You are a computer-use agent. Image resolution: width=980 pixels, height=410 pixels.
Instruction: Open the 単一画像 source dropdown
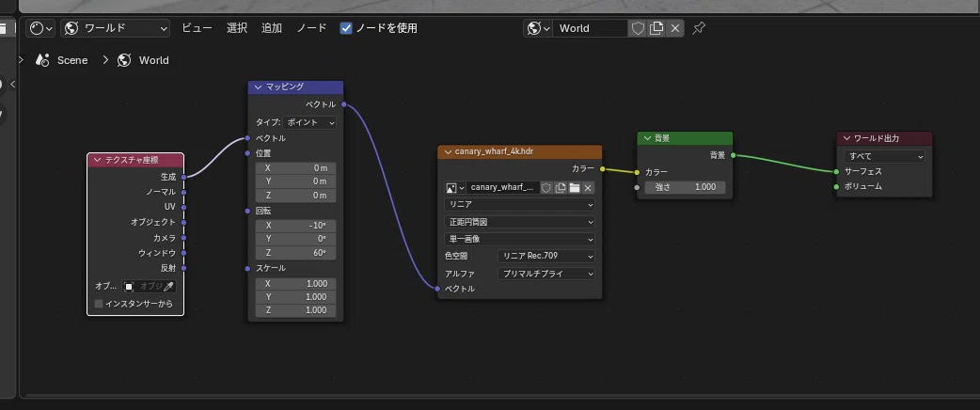(x=519, y=239)
